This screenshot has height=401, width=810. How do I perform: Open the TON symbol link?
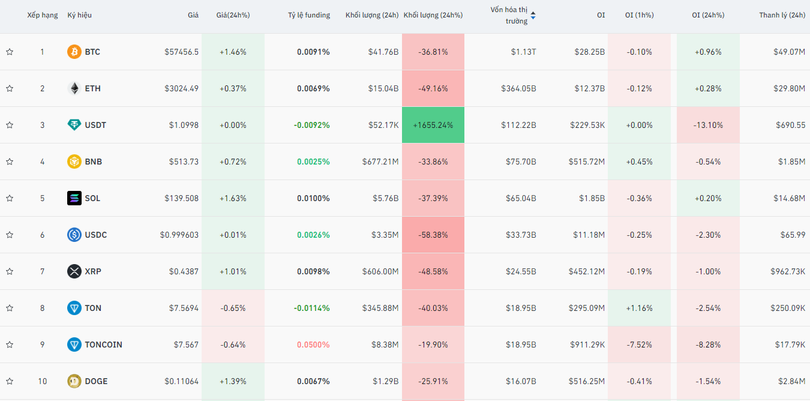click(x=93, y=308)
